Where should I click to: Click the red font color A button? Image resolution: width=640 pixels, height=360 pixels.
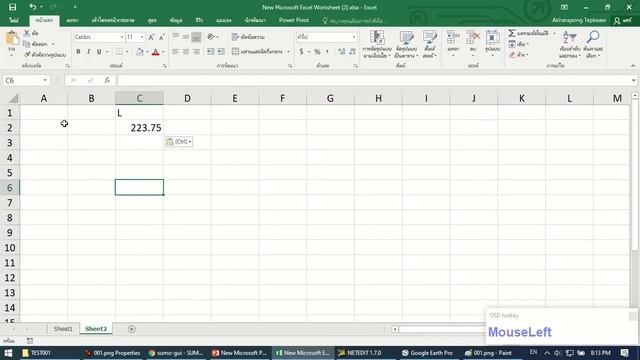pos(156,52)
